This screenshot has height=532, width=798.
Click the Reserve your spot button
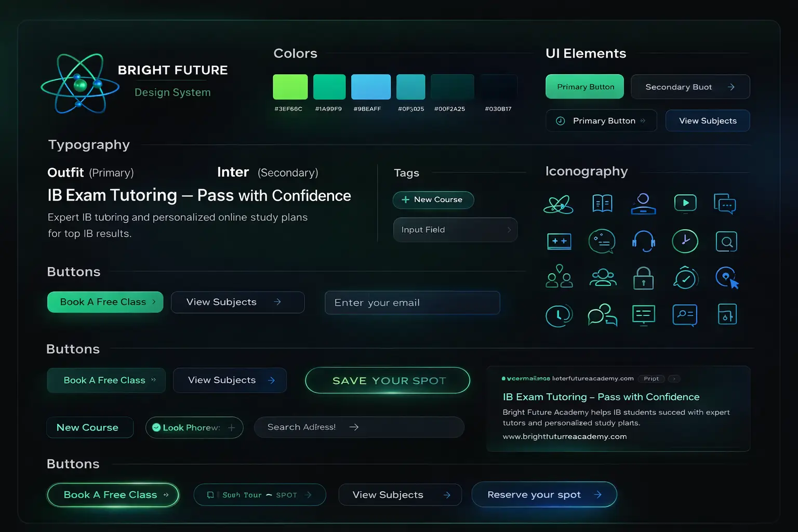point(543,495)
